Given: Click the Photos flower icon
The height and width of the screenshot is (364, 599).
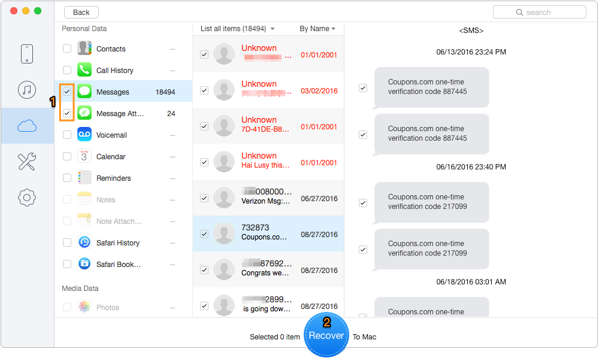Looking at the screenshot, I should (x=84, y=307).
